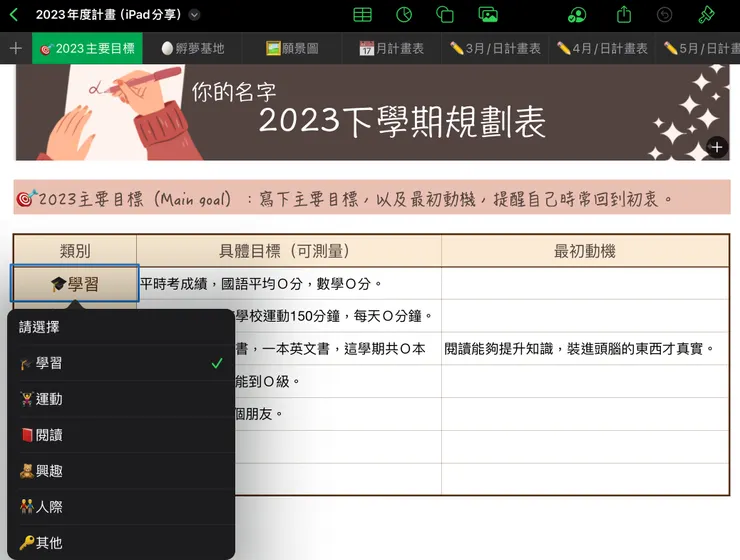Insert a shape from the toolbar
740x560 pixels.
coord(445,15)
